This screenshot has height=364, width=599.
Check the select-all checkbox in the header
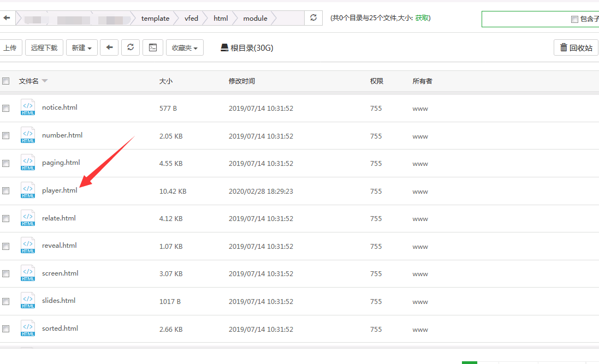tap(5, 80)
